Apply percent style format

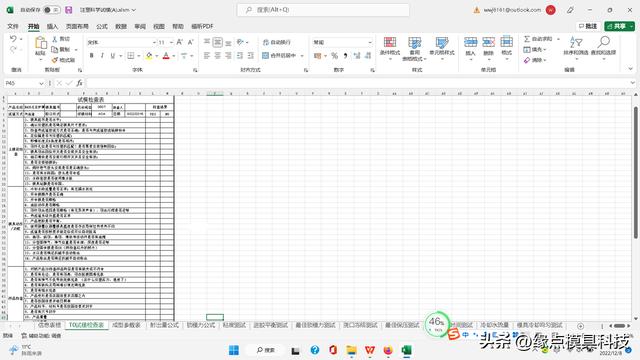click(335, 56)
